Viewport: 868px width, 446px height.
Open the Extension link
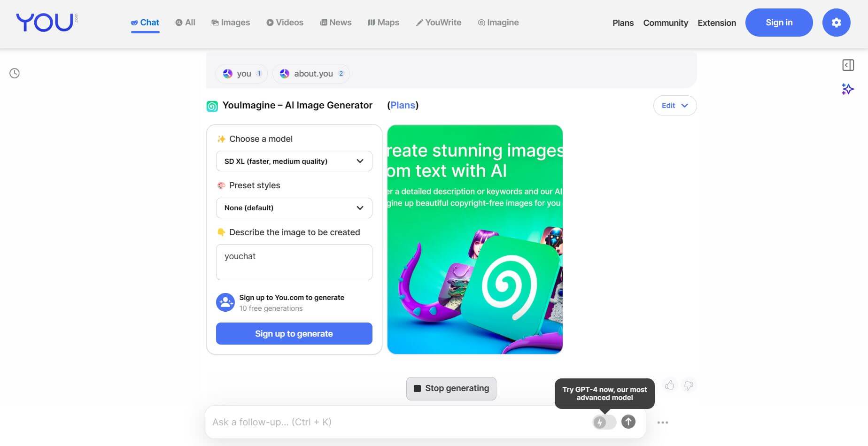tap(717, 23)
